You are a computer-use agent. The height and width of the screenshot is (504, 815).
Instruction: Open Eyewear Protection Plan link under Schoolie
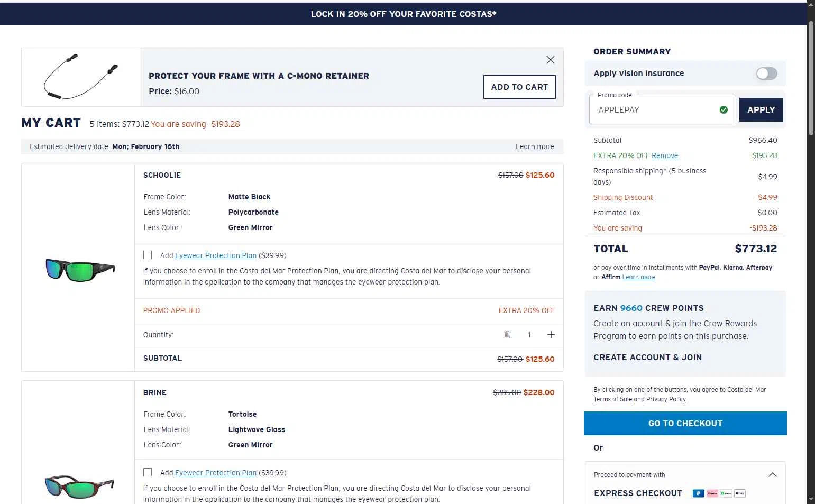tap(216, 255)
